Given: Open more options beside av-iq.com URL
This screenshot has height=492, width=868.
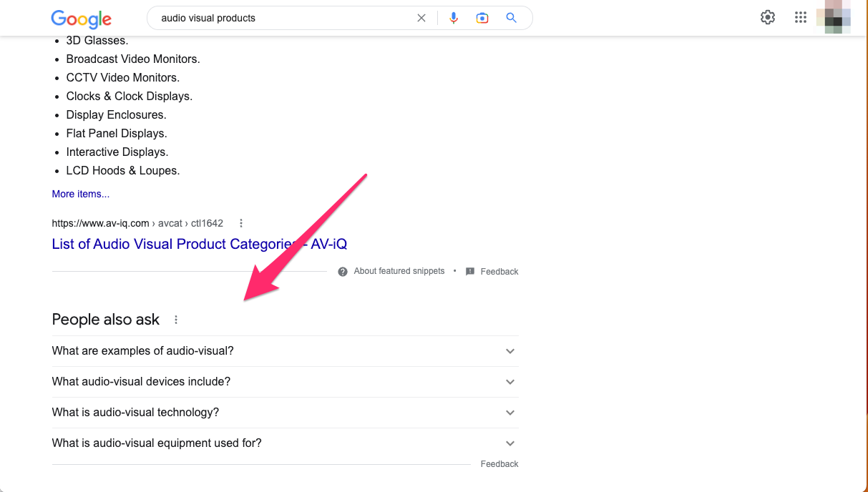Looking at the screenshot, I should tap(241, 223).
